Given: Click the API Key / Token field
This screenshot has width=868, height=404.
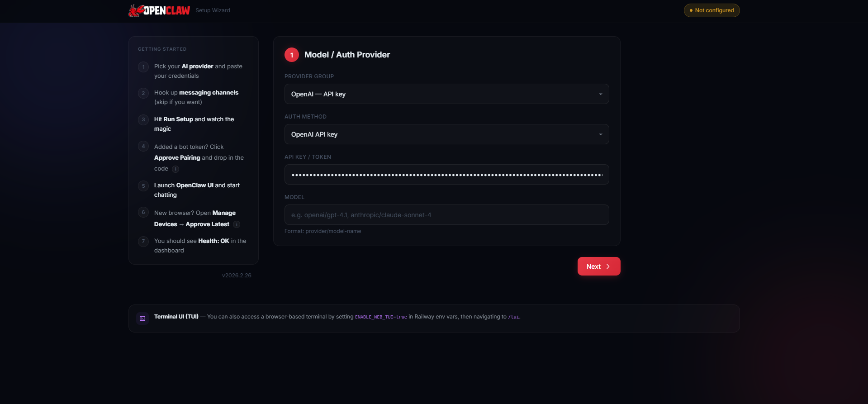Looking at the screenshot, I should [446, 175].
